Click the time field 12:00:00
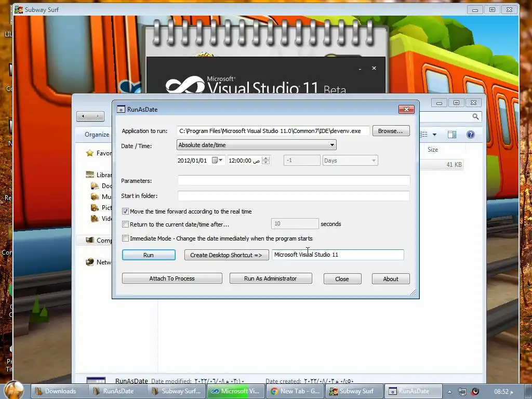The width and height of the screenshot is (532, 399). [240, 161]
